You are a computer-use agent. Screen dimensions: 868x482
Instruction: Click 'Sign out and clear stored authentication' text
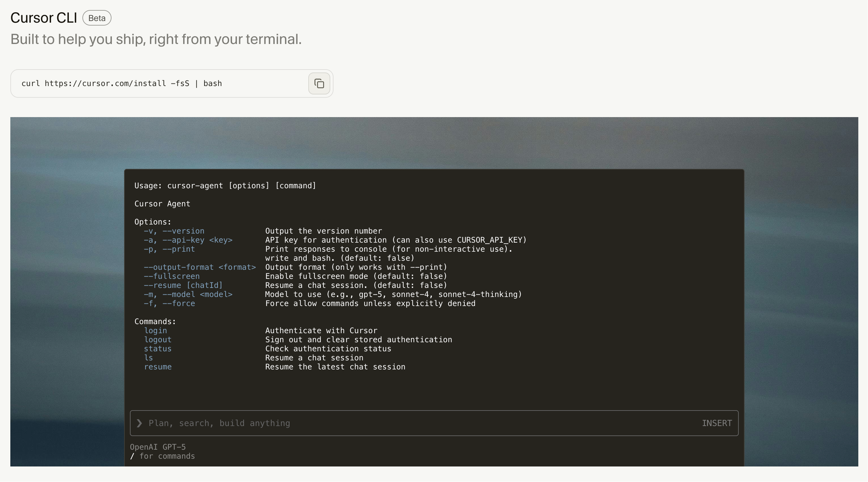[x=358, y=340]
